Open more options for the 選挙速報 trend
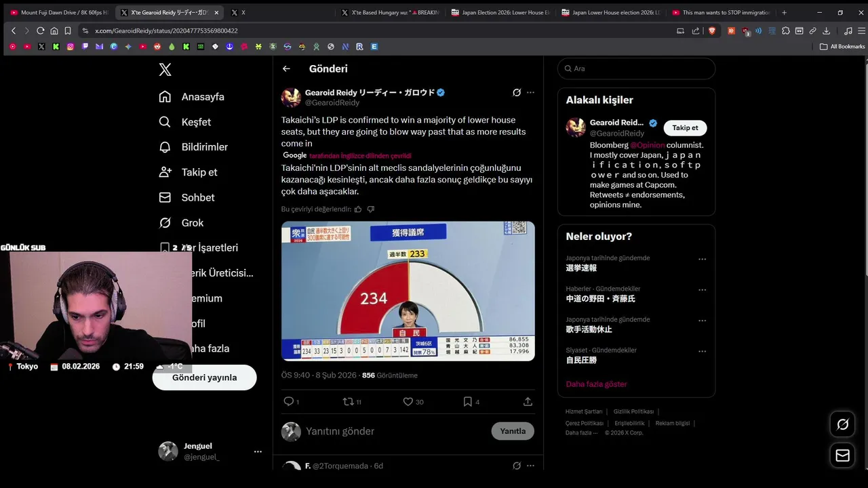 [702, 259]
